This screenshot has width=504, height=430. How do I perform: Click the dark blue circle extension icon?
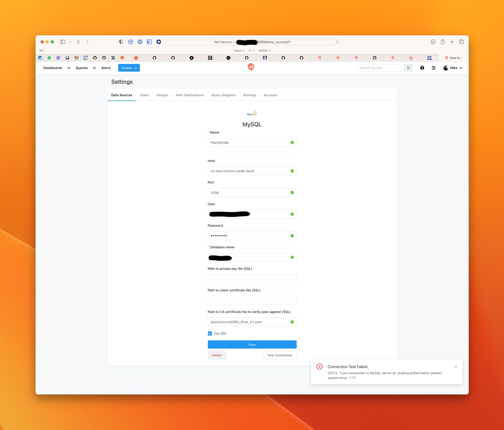pos(159,42)
